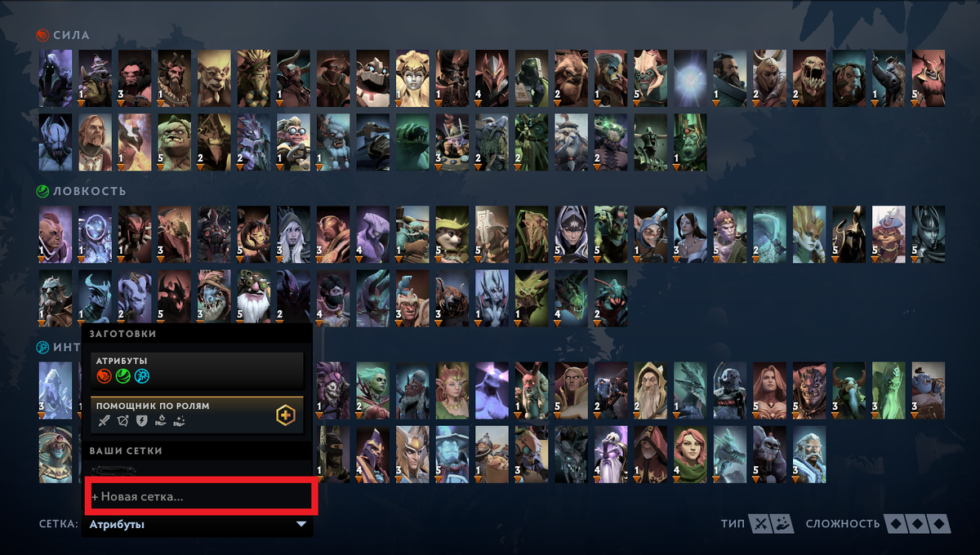Click the red Strength attribute icon near Сила
Image resolution: width=980 pixels, height=555 pixels.
pos(42,35)
